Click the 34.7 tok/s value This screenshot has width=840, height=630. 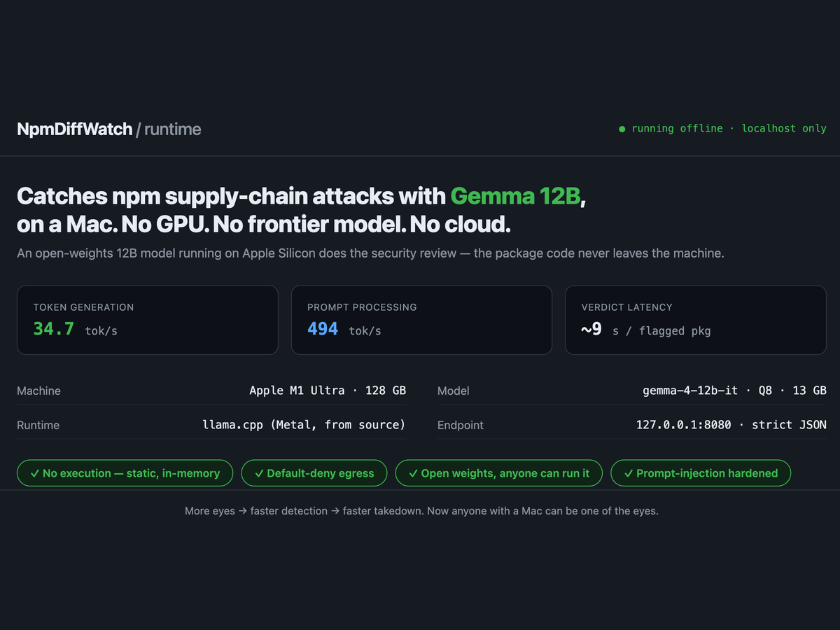[x=76, y=329]
